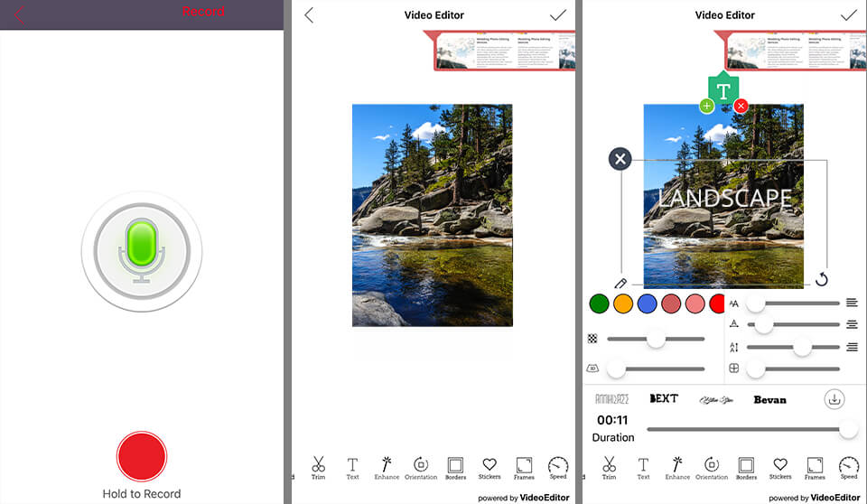Screen dimensions: 867x504
Task: Confirm edits with the checkmark on the middle screen
Action: pyautogui.click(x=558, y=15)
